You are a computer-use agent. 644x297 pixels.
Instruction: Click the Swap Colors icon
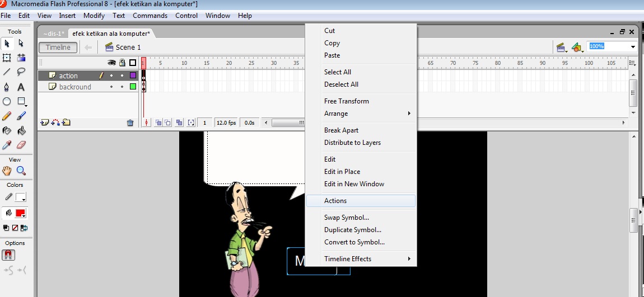pos(24,228)
